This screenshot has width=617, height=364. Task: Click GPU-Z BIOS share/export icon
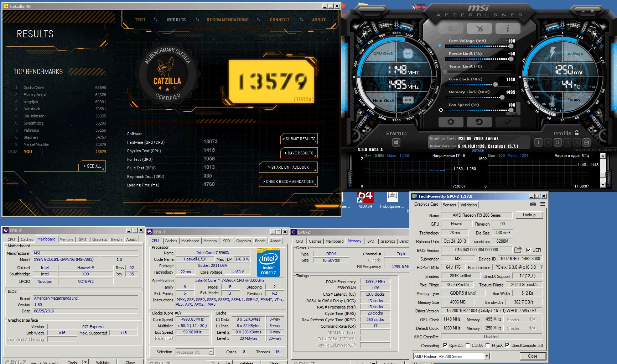point(518,250)
